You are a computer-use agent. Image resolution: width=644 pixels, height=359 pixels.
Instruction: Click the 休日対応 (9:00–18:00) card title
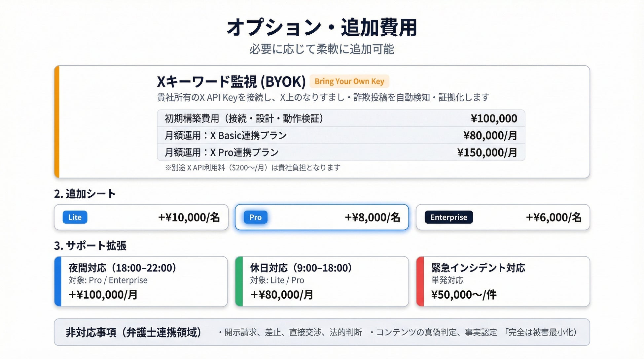[301, 268]
